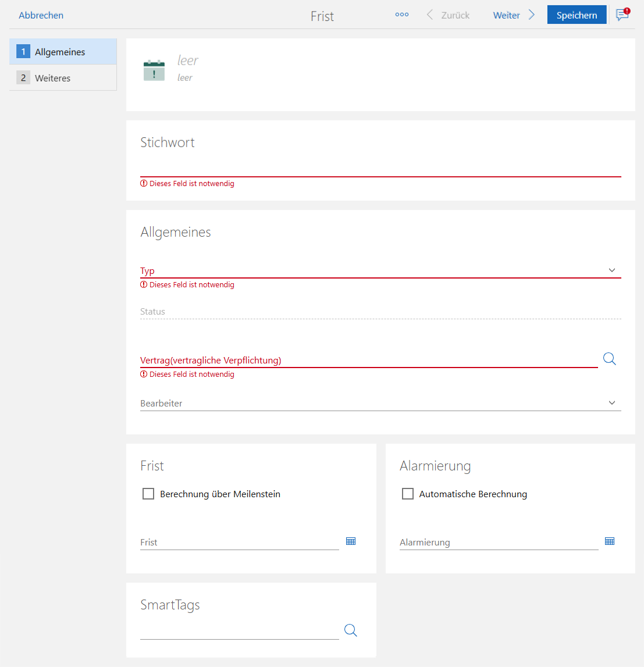
Task: Click the SmartTags search magnifier icon
Action: tap(350, 630)
